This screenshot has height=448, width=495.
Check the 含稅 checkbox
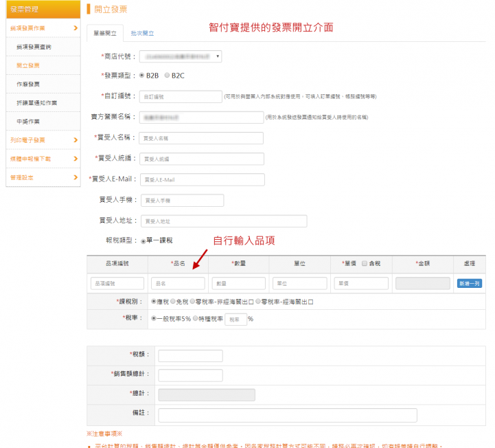click(365, 263)
